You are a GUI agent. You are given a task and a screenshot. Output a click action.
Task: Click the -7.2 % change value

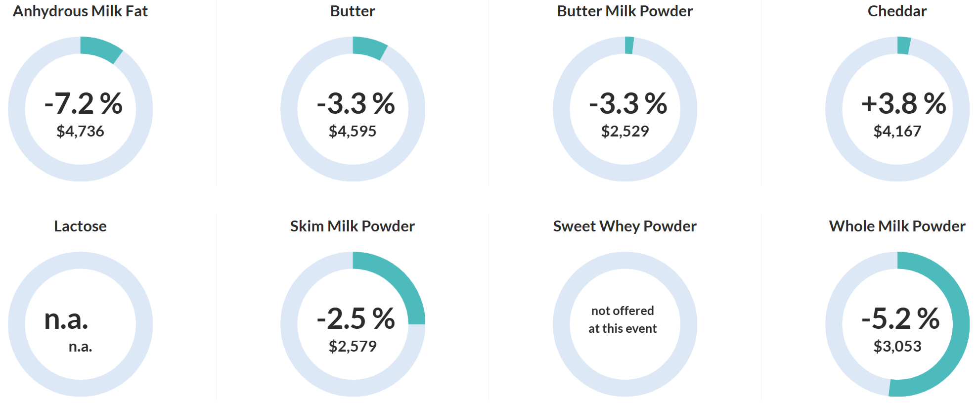tap(83, 103)
